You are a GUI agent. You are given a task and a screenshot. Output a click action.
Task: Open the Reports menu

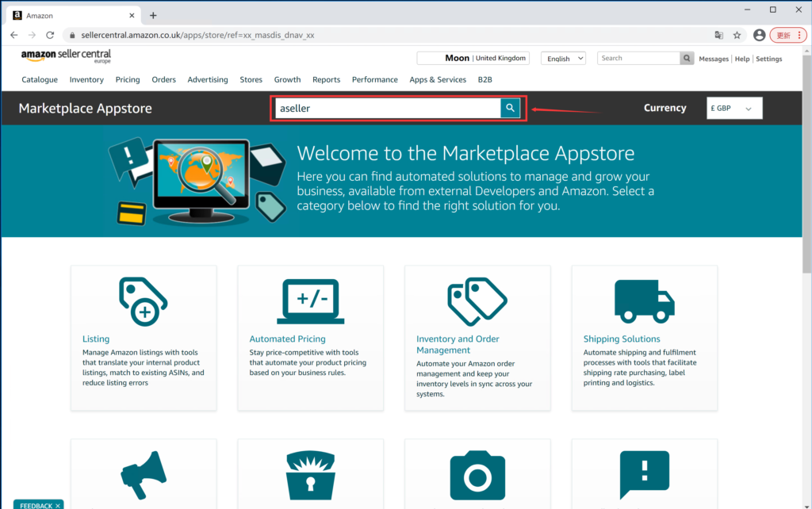(326, 80)
